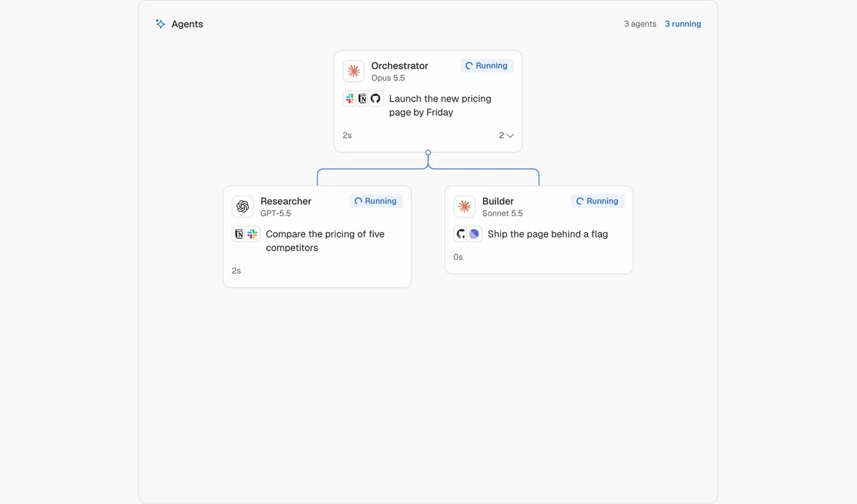Click the "Sonnet 5.5" model label
Image resolution: width=857 pixels, height=504 pixels.
[502, 213]
